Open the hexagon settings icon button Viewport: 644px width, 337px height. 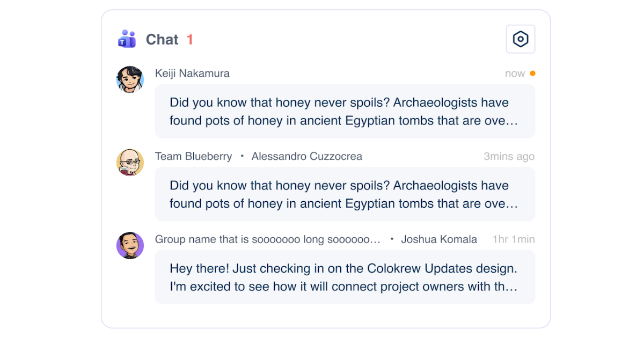(x=521, y=39)
